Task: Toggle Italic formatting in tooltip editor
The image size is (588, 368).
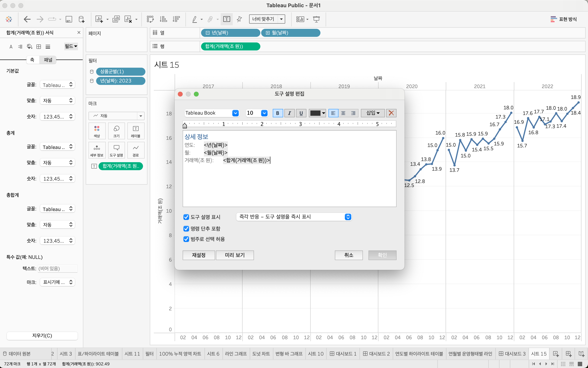Action: pyautogui.click(x=289, y=113)
